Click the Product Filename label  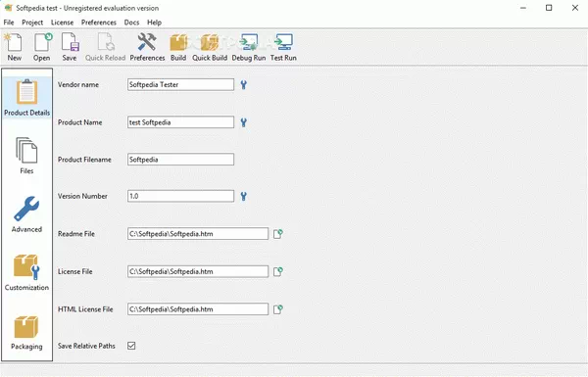click(x=84, y=160)
